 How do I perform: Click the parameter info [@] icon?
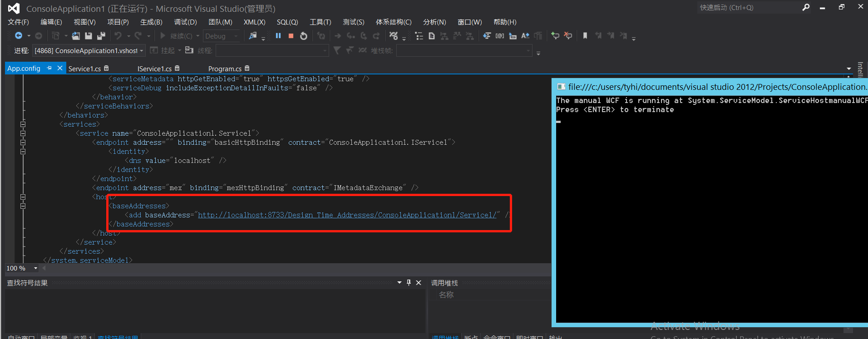tap(500, 36)
